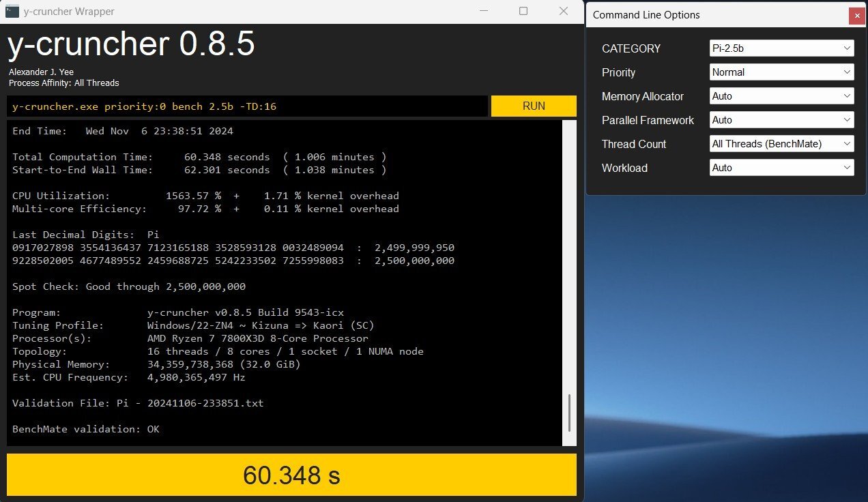
Task: Click the "Alexander J. Yee" author text
Action: point(41,72)
